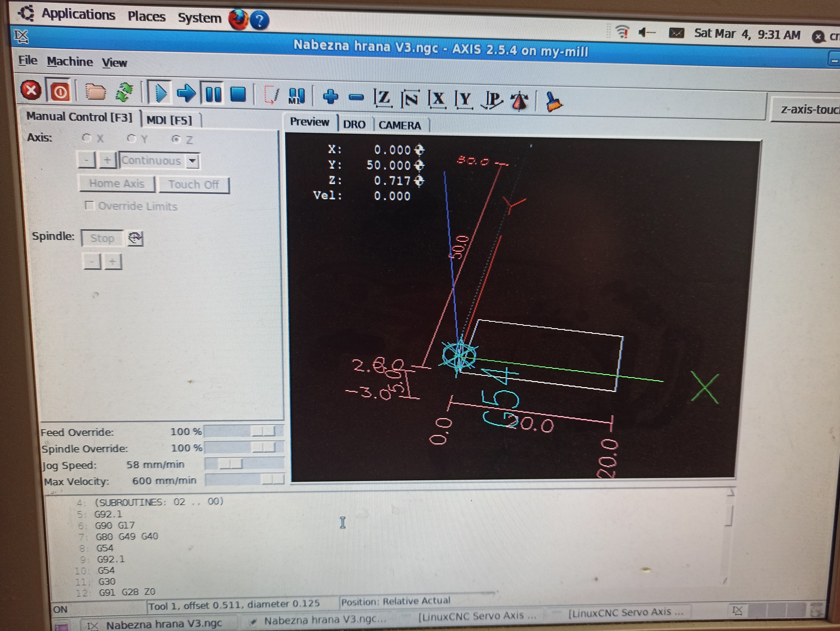Run the program with play icon

point(160,93)
